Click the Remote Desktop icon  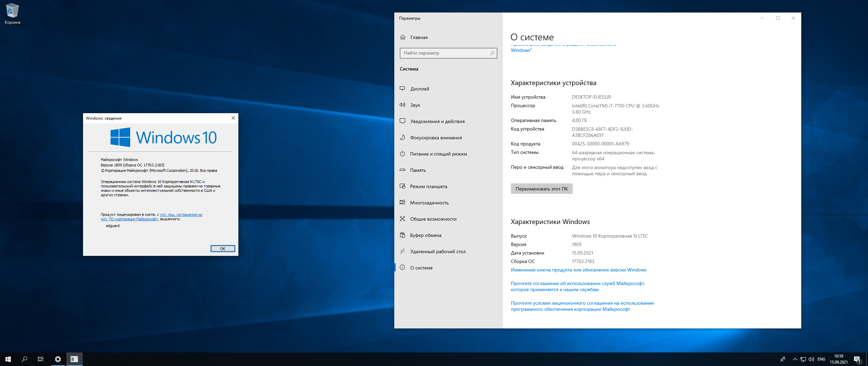tap(402, 251)
